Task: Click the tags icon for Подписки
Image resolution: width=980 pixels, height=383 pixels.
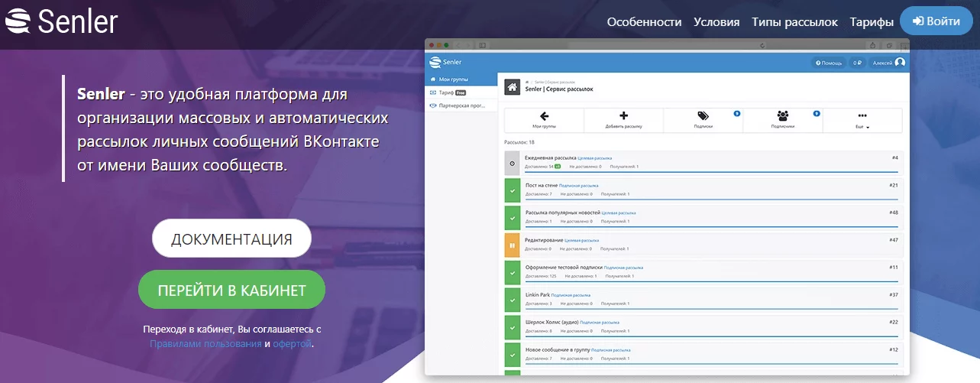Action: click(703, 116)
